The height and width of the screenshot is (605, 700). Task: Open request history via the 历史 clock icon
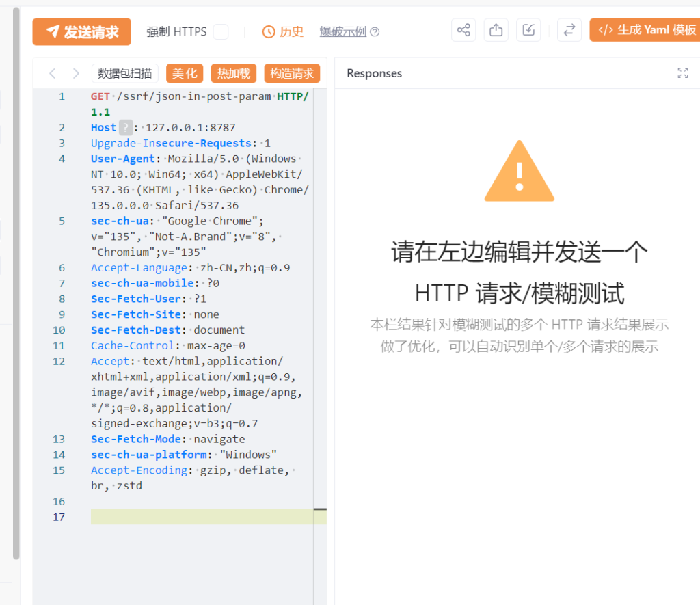tap(283, 31)
